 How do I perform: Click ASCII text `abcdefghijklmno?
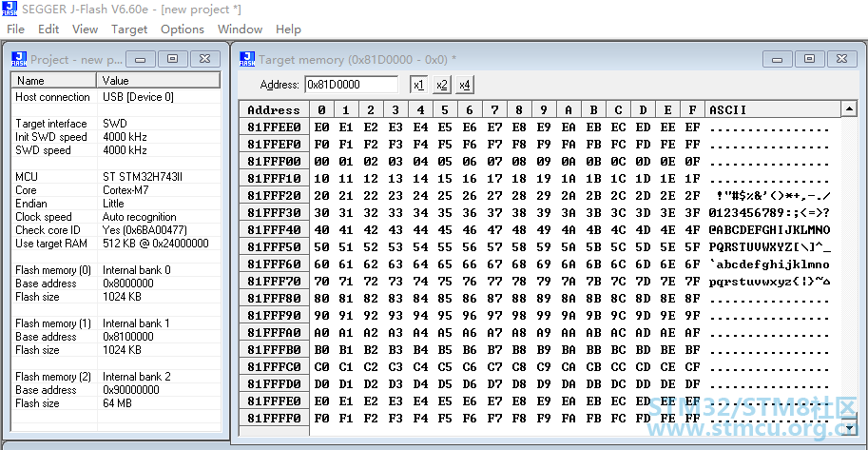coord(769,264)
